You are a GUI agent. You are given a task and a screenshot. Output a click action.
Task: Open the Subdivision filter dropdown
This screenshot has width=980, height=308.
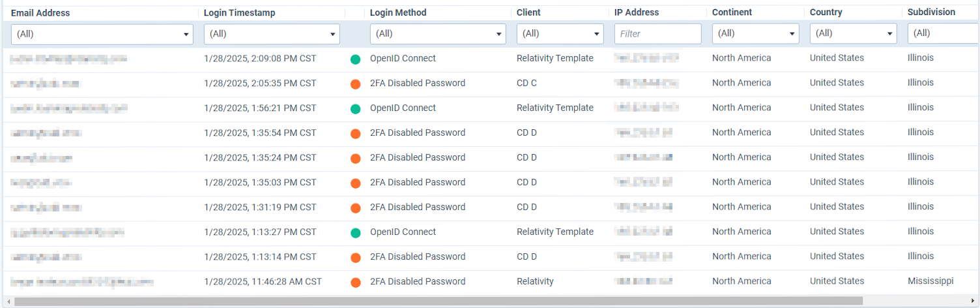pyautogui.click(x=944, y=34)
